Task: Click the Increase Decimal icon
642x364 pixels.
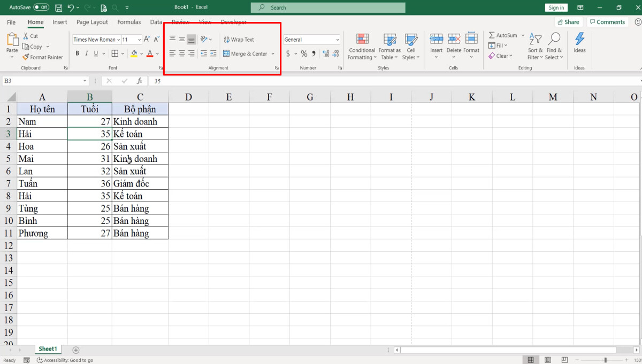Action: click(326, 53)
